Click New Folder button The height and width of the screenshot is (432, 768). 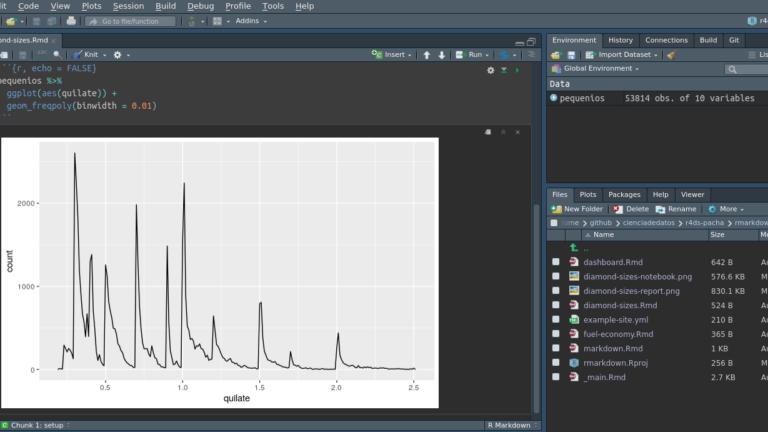pos(577,209)
